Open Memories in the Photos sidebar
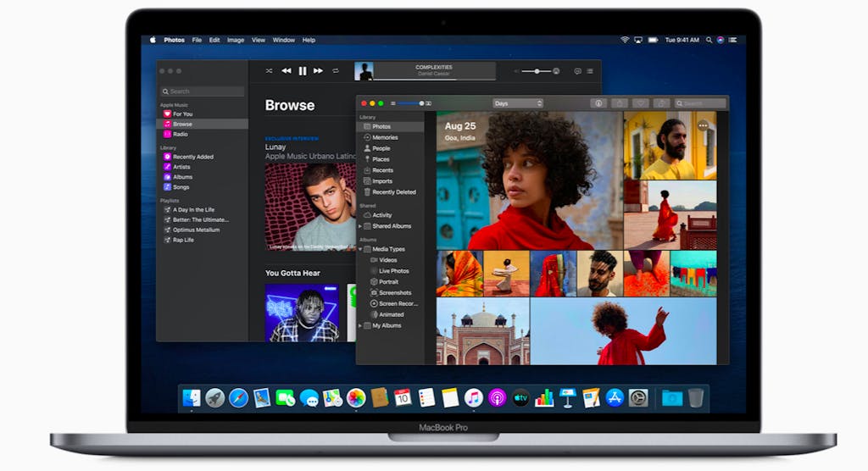 [381, 137]
